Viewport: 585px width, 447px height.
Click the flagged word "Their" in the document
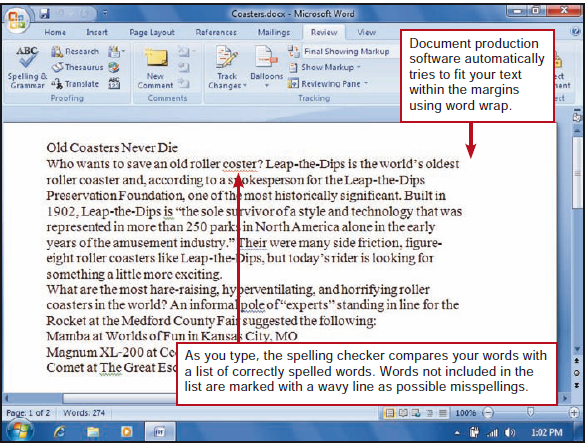(252, 243)
